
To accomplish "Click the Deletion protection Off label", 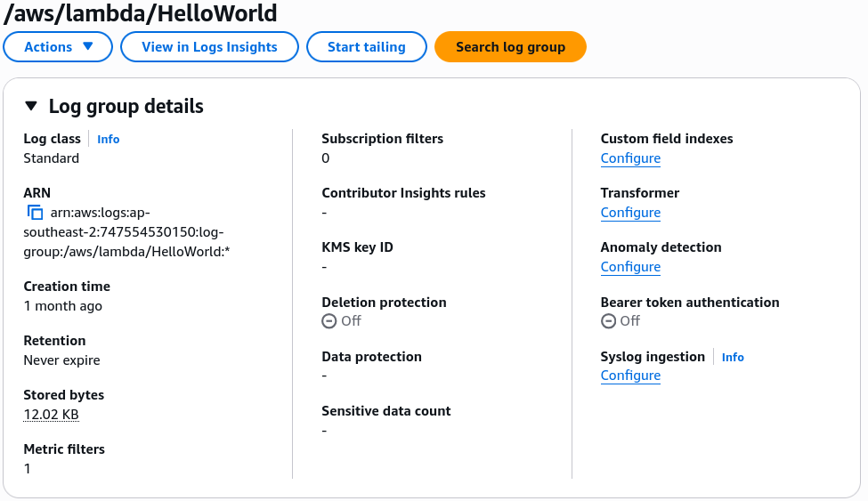I will pos(351,321).
